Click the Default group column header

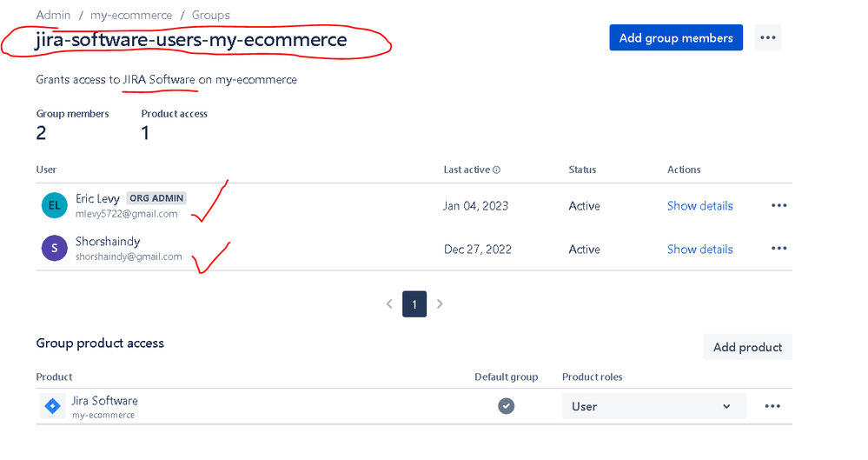tap(506, 377)
